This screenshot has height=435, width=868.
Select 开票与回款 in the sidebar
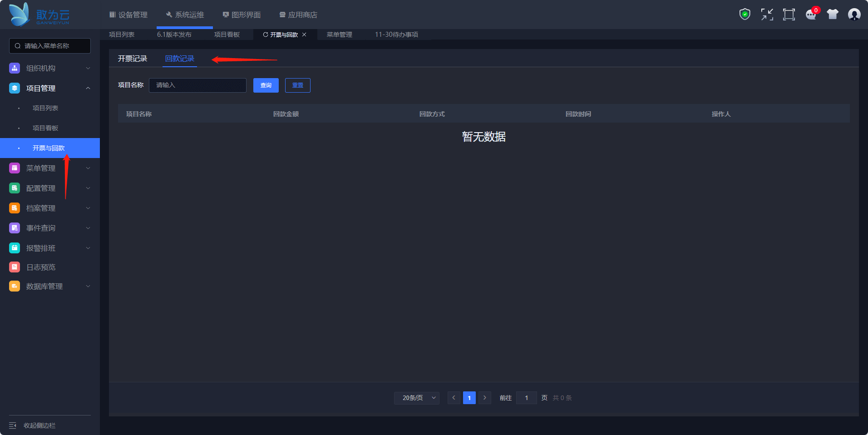click(50, 148)
